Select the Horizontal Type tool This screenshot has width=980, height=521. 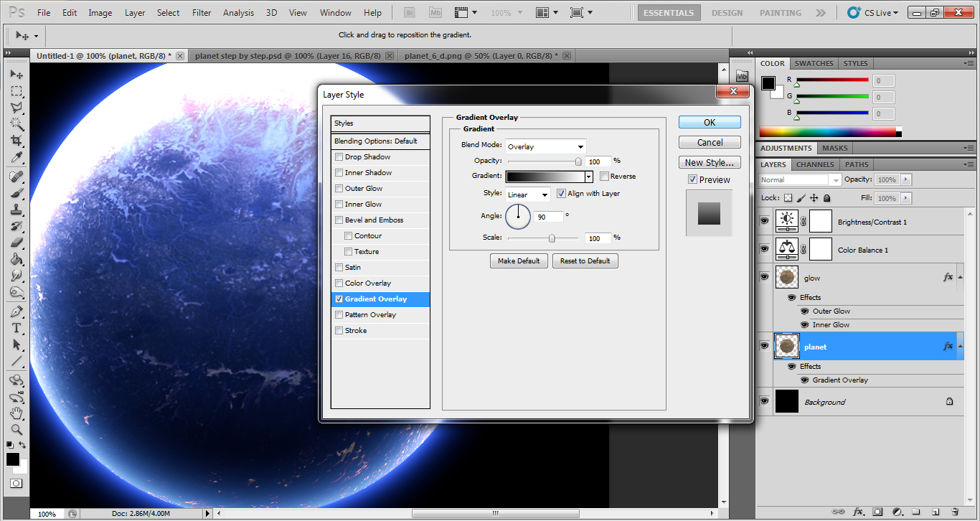tap(17, 328)
